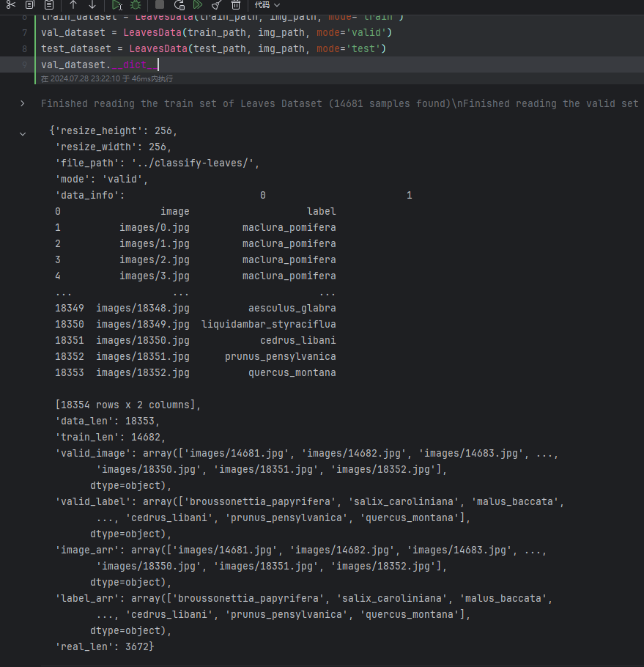Collapse the dict output starting with 'resize_height'
Viewport: 644px width, 667px height.
point(23,133)
